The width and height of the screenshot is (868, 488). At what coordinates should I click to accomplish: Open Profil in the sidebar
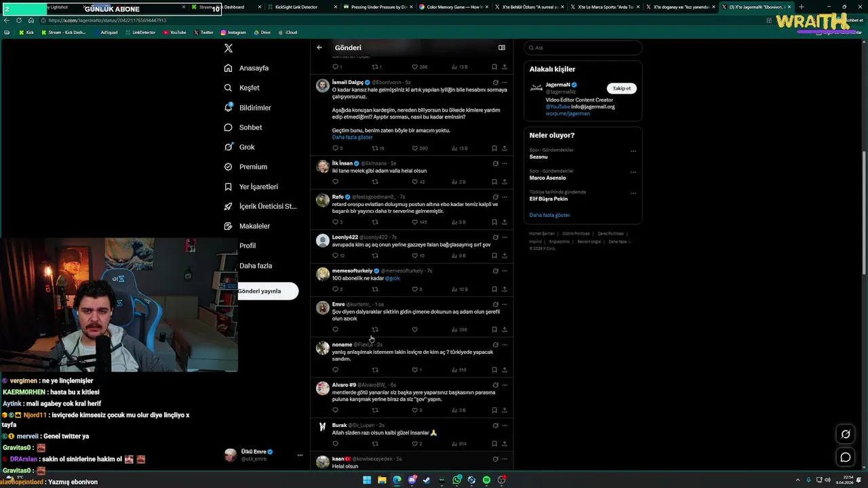[248, 245]
